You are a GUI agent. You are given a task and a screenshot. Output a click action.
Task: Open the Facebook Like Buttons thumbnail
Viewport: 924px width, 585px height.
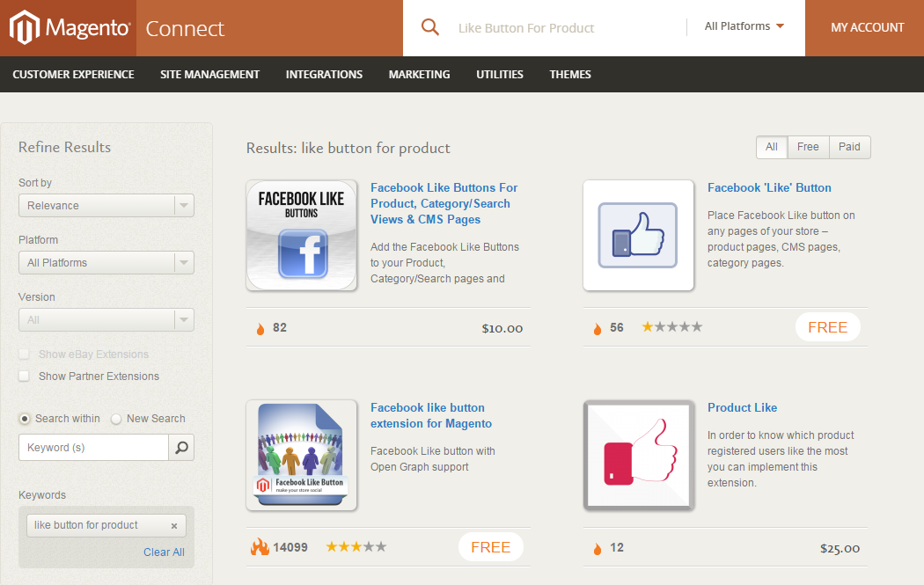tap(302, 235)
